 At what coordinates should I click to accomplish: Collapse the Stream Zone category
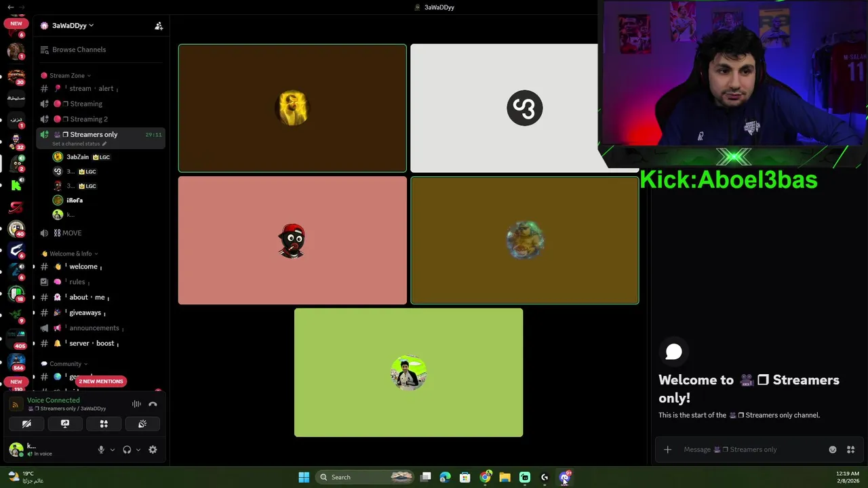click(x=66, y=75)
